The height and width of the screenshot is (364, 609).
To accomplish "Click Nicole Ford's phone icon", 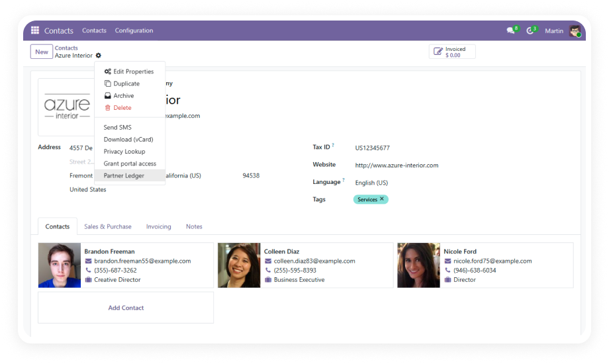I will (x=448, y=271).
